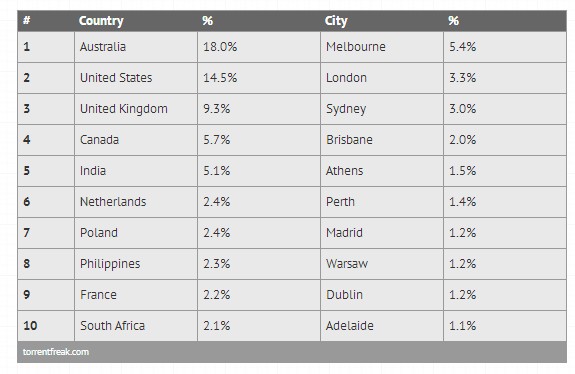Click the Adelaide city cell
Screen dimensions: 575x374
(382, 326)
